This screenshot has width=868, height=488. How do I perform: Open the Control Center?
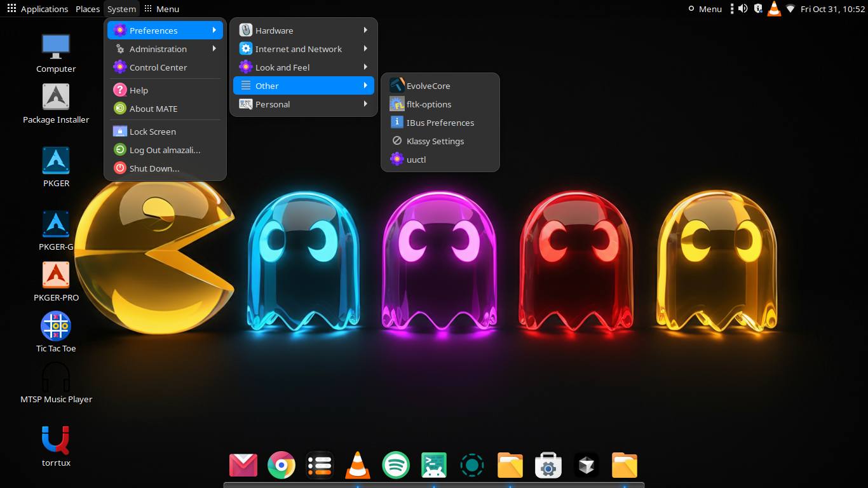coord(165,67)
